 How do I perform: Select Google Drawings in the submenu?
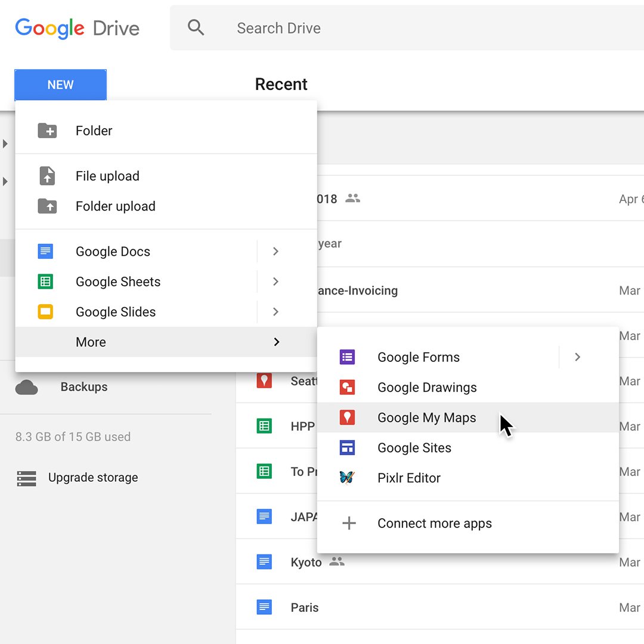pos(468,388)
